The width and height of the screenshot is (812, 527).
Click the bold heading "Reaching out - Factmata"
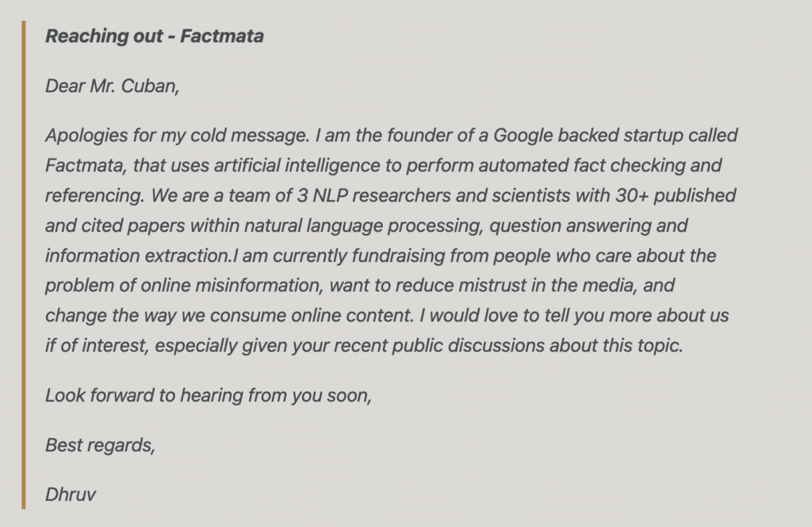click(155, 37)
